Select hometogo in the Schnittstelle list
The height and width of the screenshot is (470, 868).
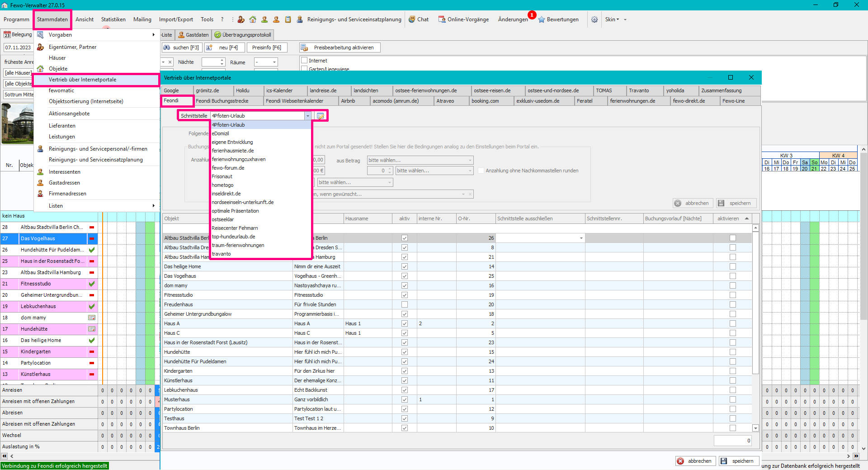point(261,185)
